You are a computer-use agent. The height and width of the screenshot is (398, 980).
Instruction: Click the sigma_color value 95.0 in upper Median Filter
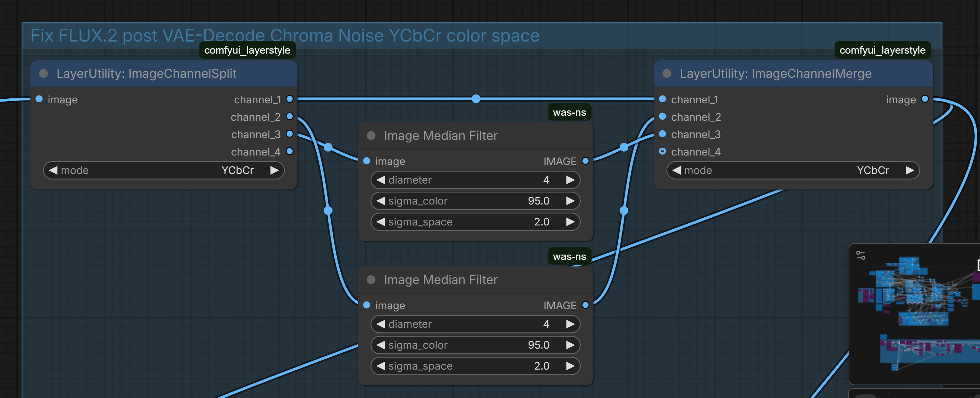click(x=539, y=201)
